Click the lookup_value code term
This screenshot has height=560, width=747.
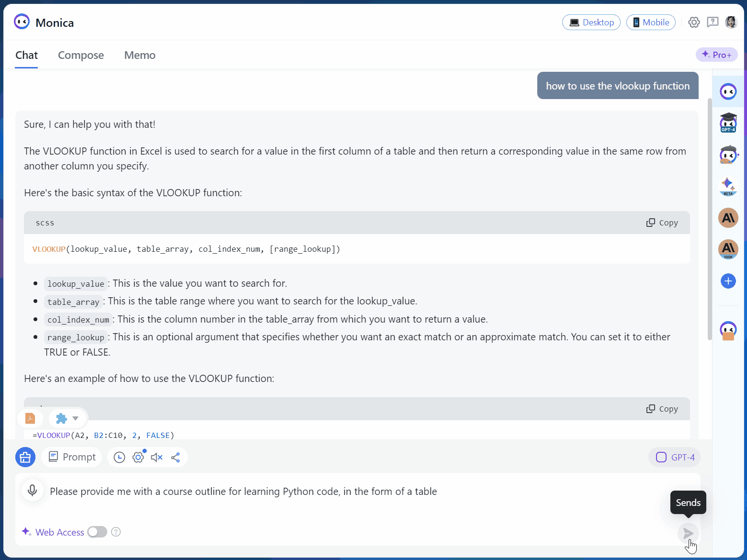(x=76, y=284)
